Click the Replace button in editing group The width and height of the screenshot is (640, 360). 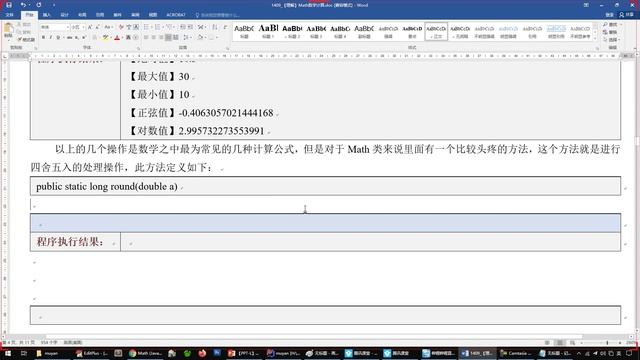click(x=610, y=32)
